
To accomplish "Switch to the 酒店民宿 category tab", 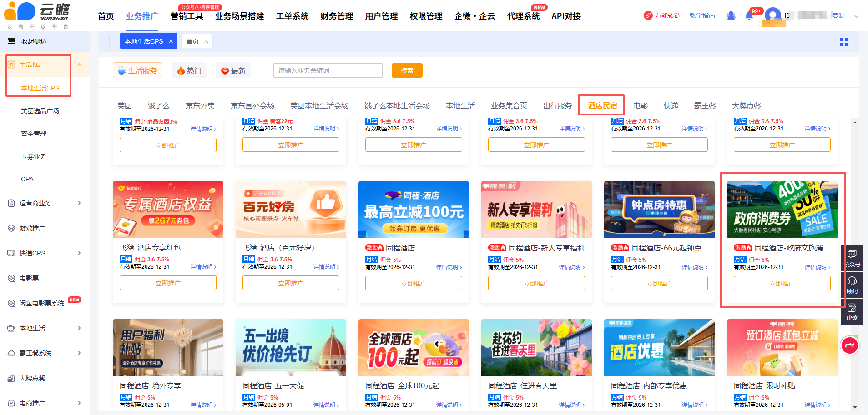I will pyautogui.click(x=602, y=106).
